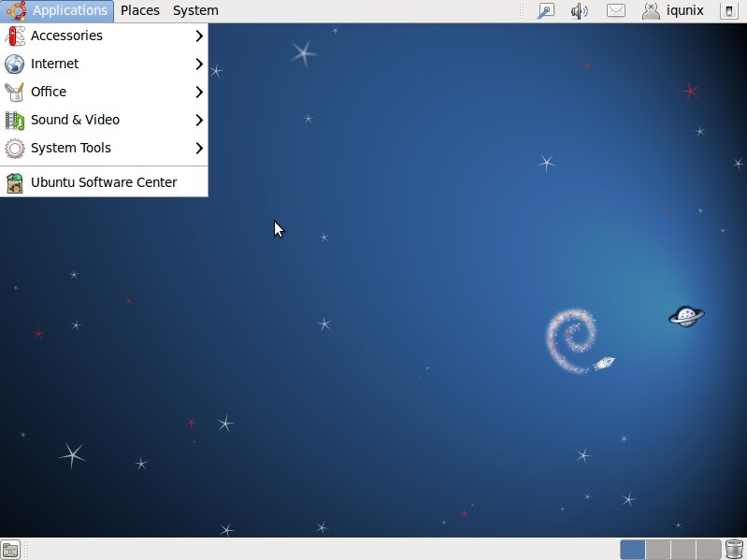
Task: Open the System menu
Action: pyautogui.click(x=195, y=10)
